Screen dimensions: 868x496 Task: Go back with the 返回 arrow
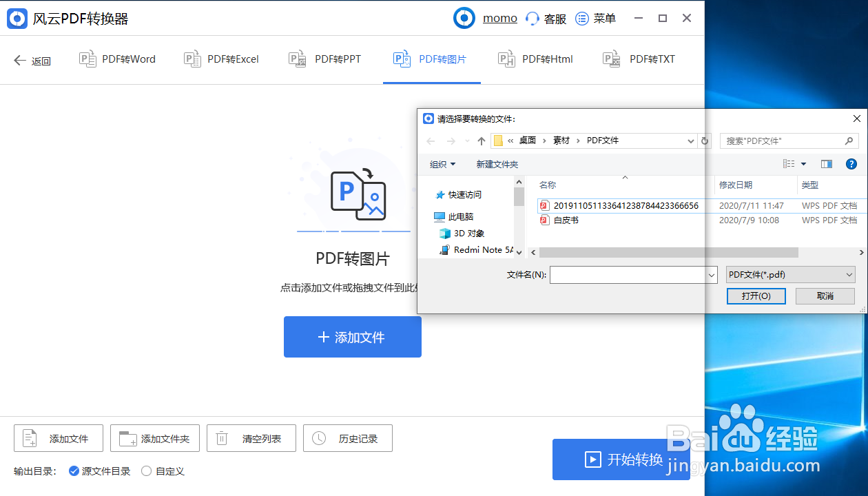pyautogui.click(x=32, y=61)
